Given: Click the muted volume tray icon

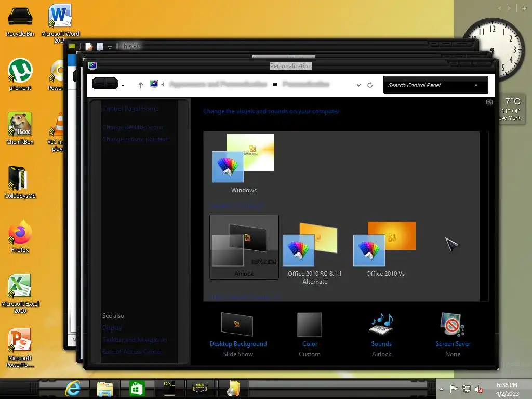Looking at the screenshot, I should point(479,389).
